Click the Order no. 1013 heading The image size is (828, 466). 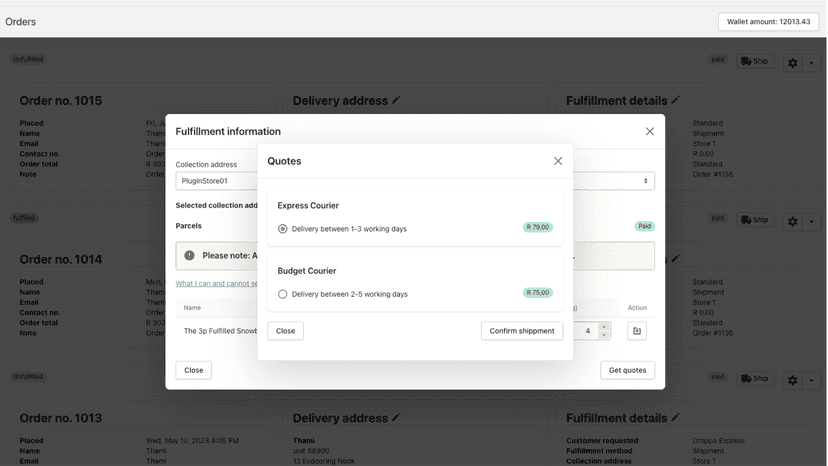click(x=61, y=418)
